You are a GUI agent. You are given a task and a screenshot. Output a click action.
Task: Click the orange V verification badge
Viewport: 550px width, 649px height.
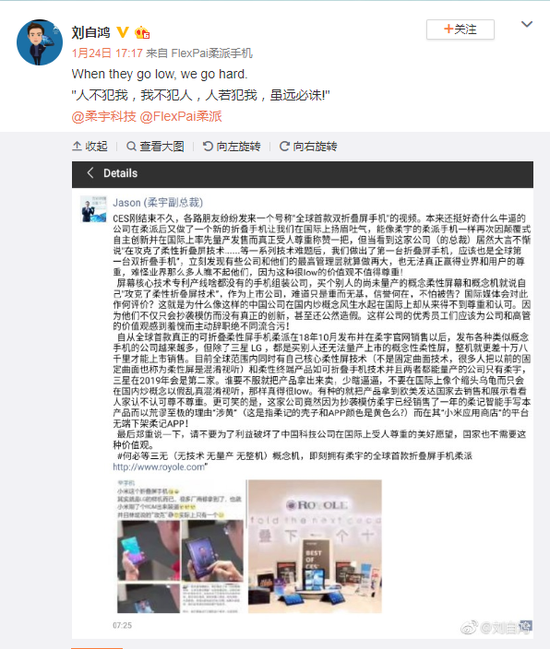(x=122, y=32)
